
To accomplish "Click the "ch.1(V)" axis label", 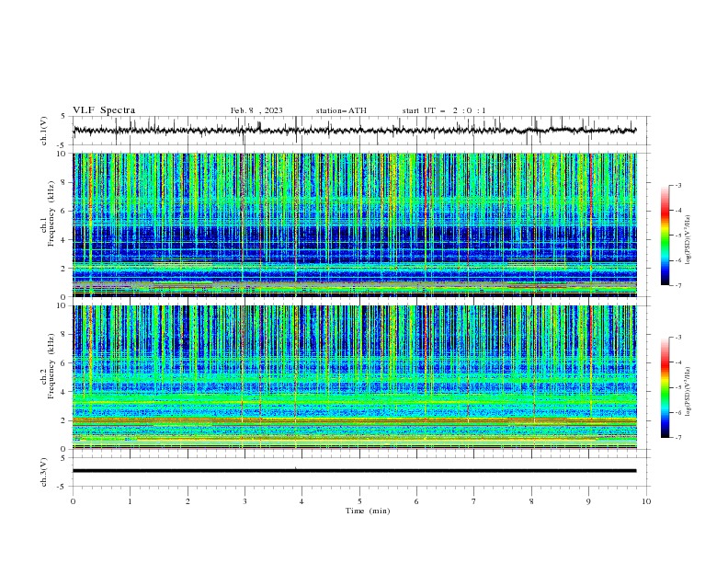I will tap(44, 131).
